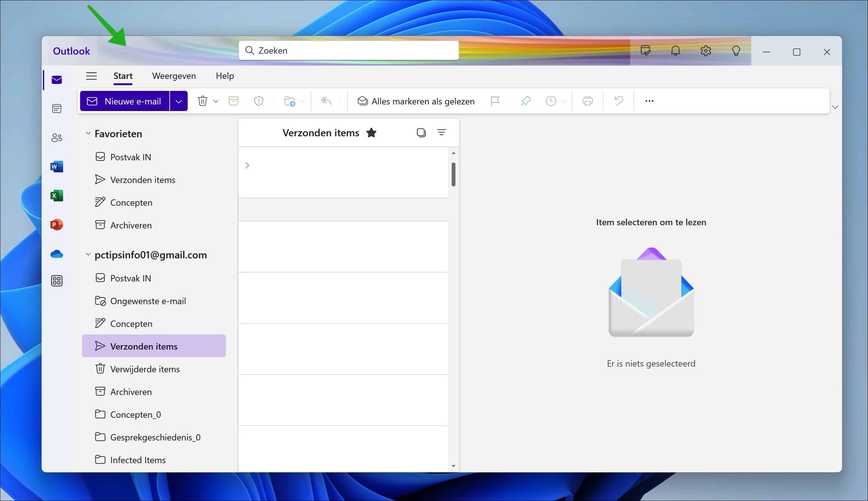
Task: Click the message list scrollbar thumb
Action: [x=453, y=174]
